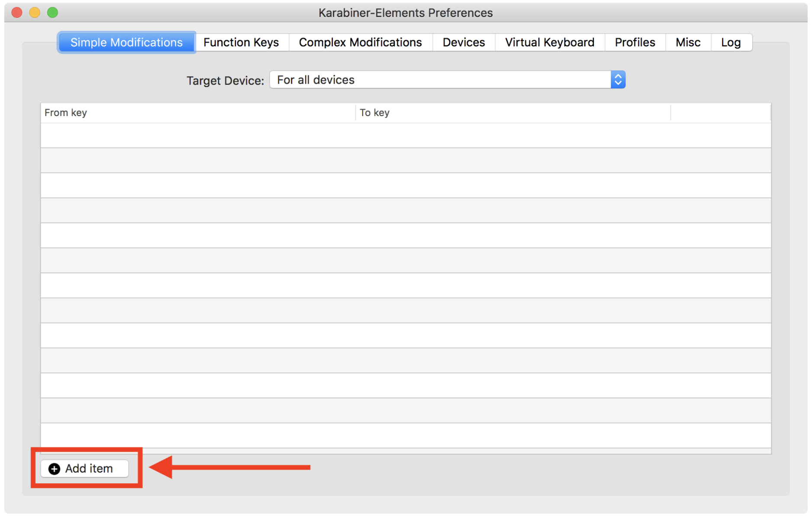
Task: Open the Target Device dropdown
Action: tap(447, 80)
